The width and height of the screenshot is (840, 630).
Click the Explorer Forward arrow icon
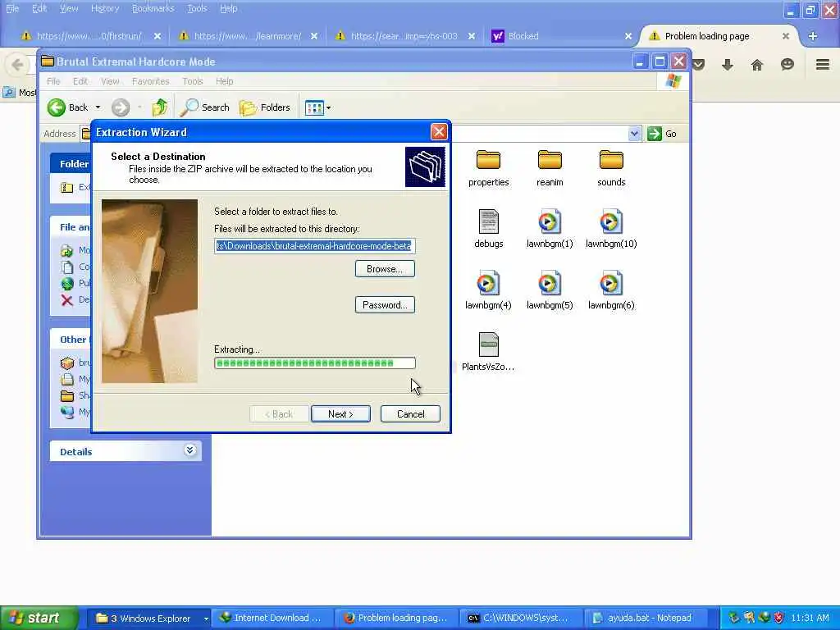pyautogui.click(x=121, y=107)
